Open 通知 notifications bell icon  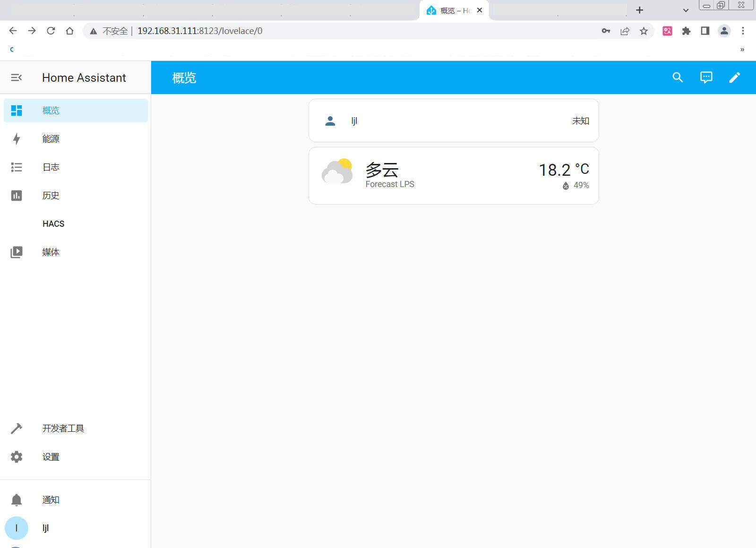coord(17,500)
